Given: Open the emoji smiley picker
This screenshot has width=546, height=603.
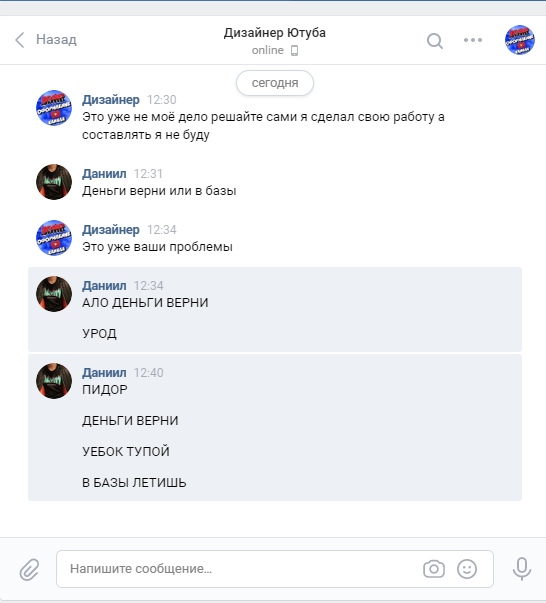Looking at the screenshot, I should 467,569.
